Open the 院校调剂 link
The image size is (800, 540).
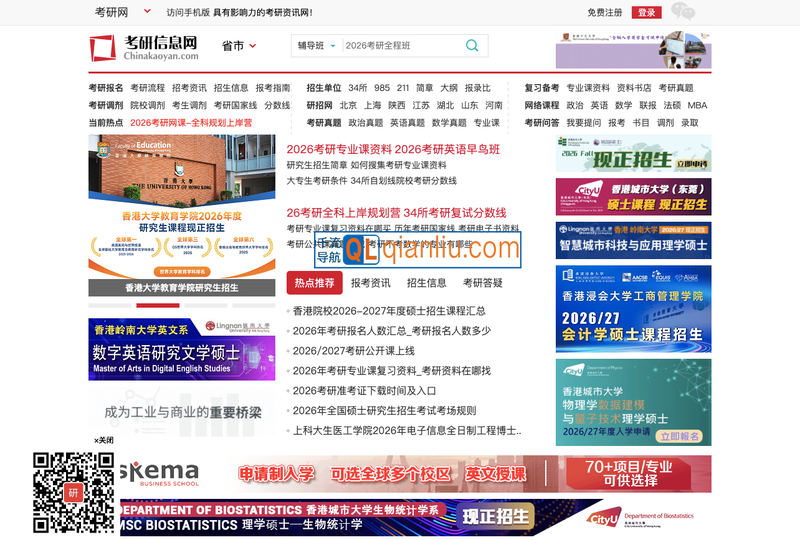point(147,105)
